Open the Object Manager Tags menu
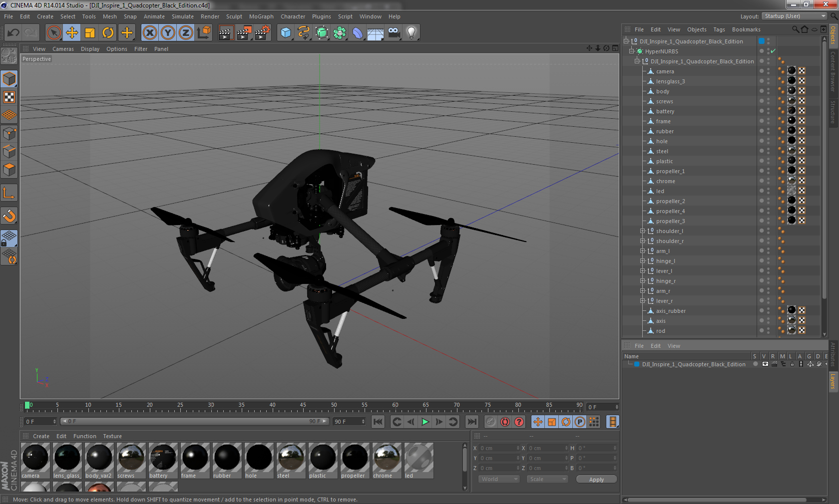 click(719, 29)
